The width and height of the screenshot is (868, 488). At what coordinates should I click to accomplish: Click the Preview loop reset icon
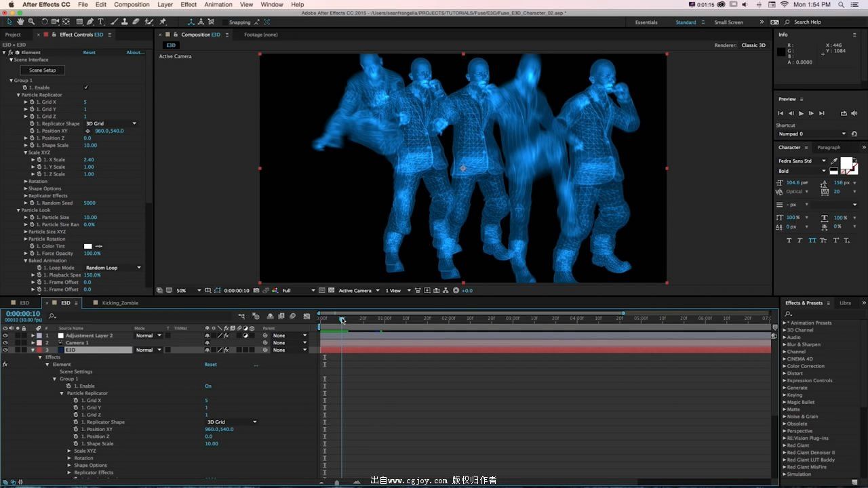click(x=854, y=134)
